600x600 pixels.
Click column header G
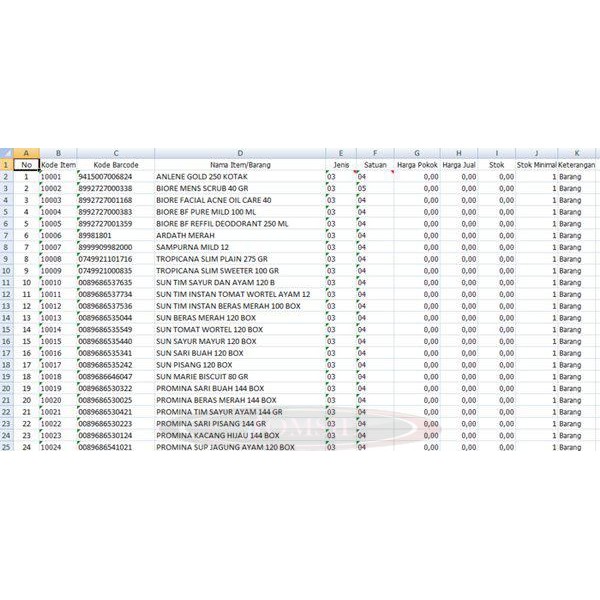[x=416, y=152]
